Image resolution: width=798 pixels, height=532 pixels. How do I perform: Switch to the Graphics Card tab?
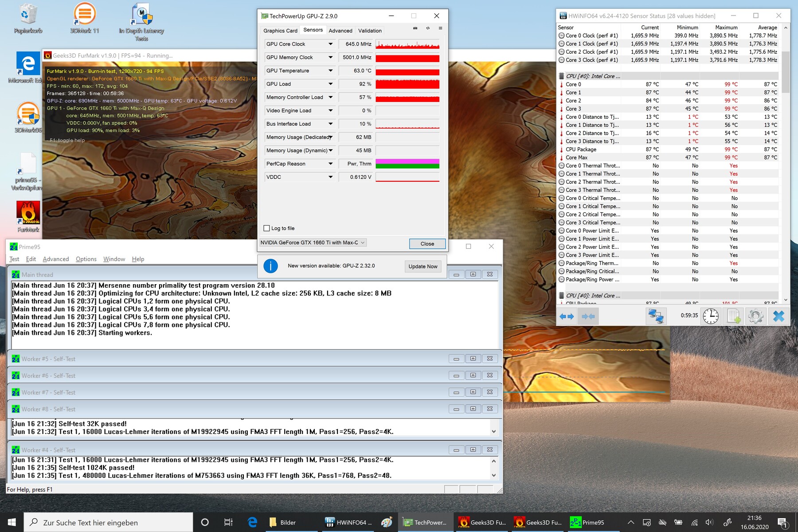[280, 31]
